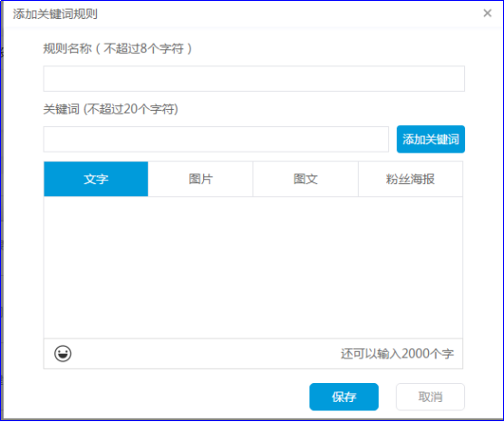This screenshot has width=504, height=422.
Task: Click the 还可以输入2000个字 counter text
Action: (x=397, y=354)
